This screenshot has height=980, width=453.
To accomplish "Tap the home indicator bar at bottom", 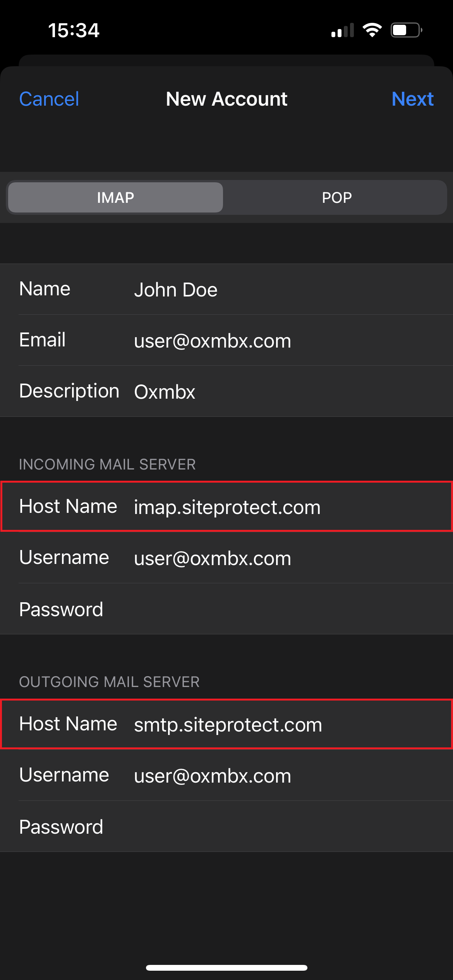I will (226, 968).
